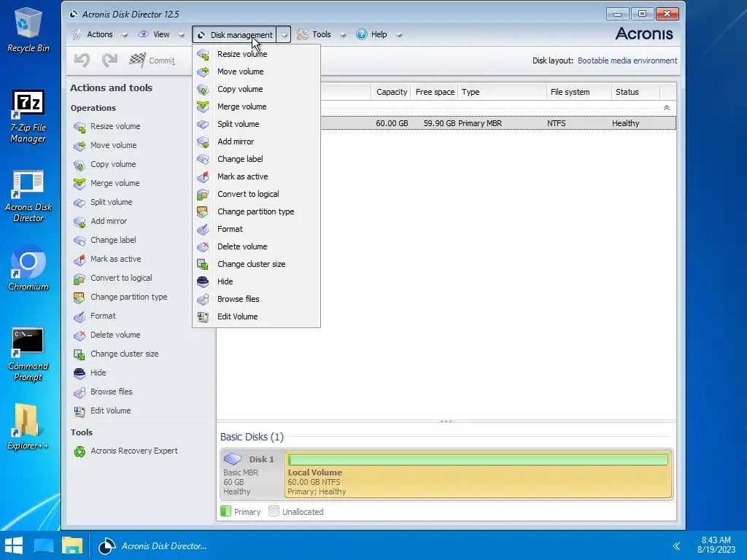Image resolution: width=747 pixels, height=560 pixels.
Task: Click Change partition type icon in menu
Action: [203, 212]
